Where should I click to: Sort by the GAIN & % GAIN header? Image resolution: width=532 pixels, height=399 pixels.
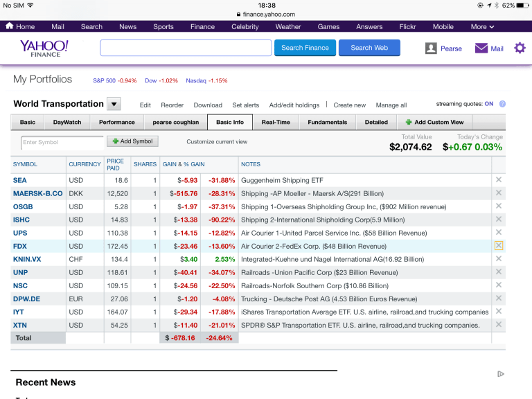tap(184, 164)
